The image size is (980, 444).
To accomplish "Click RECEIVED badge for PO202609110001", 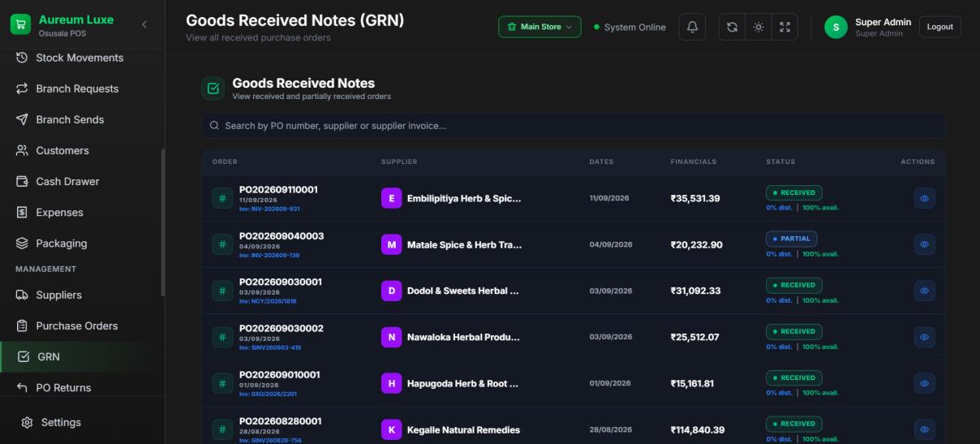I will (794, 192).
